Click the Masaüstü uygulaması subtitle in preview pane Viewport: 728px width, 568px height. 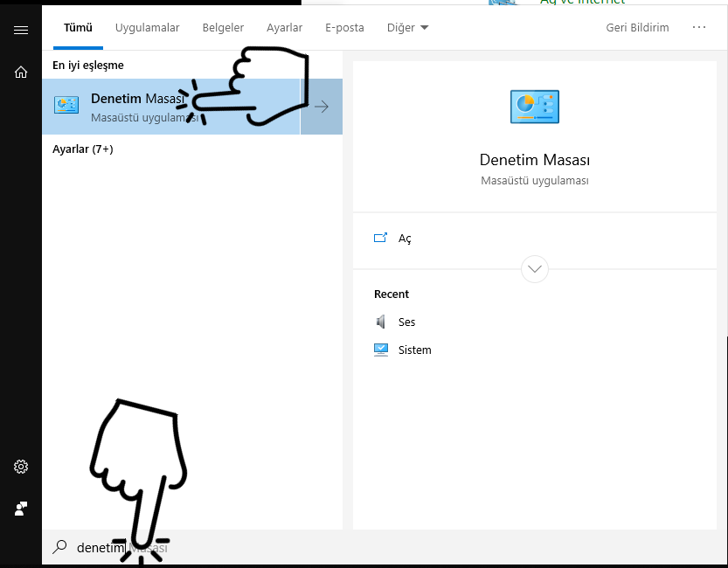tap(534, 181)
